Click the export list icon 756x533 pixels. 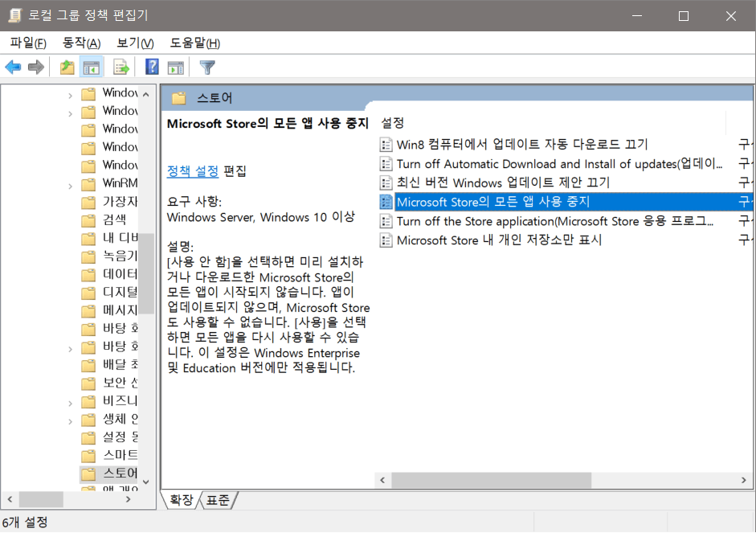[121, 67]
